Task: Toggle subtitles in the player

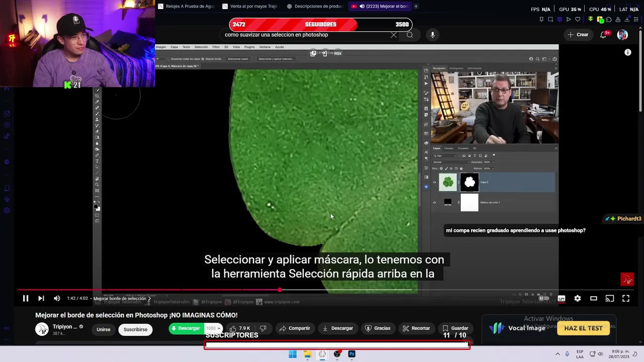Action: [561, 298]
